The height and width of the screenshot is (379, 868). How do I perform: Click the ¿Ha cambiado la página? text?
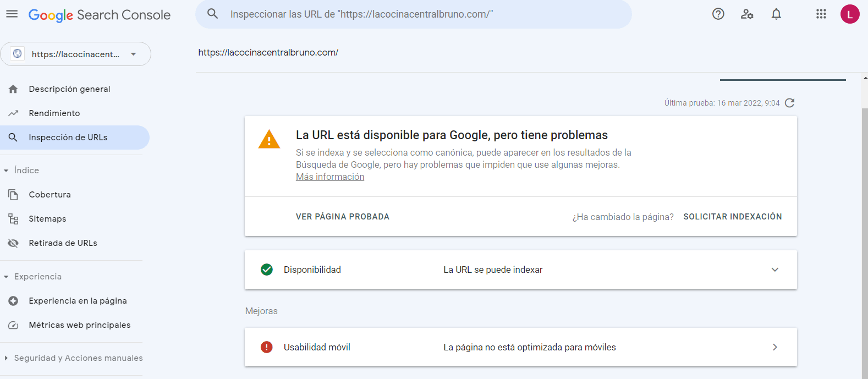(x=623, y=217)
